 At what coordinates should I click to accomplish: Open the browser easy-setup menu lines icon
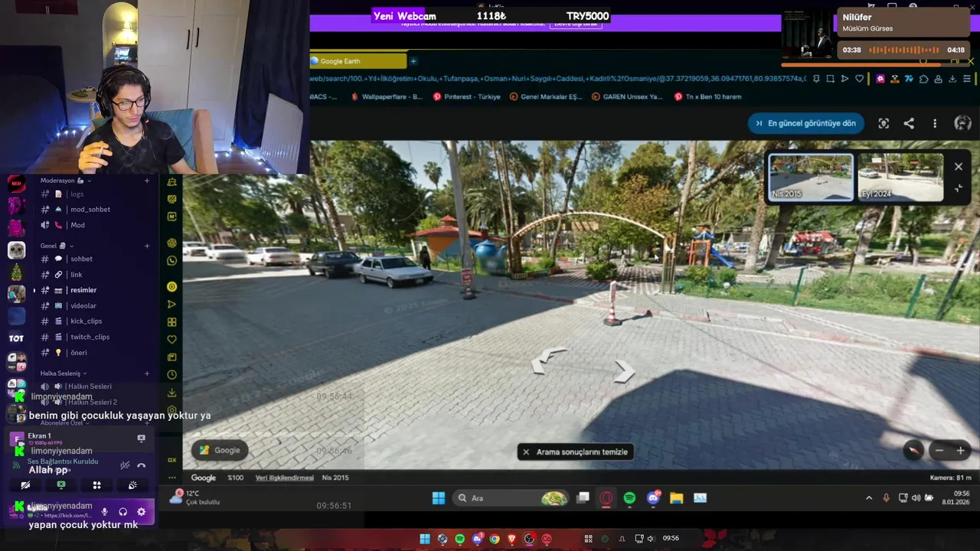click(x=967, y=78)
